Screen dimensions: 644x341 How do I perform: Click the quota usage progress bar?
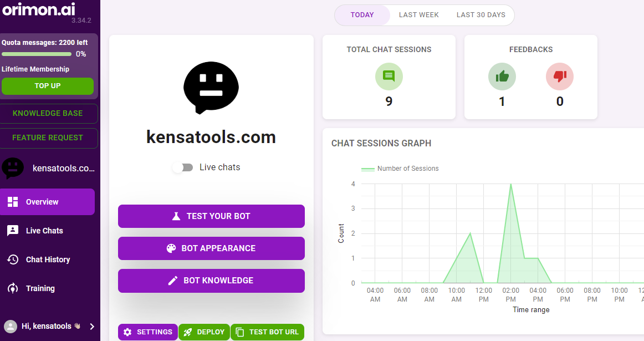[x=37, y=54]
